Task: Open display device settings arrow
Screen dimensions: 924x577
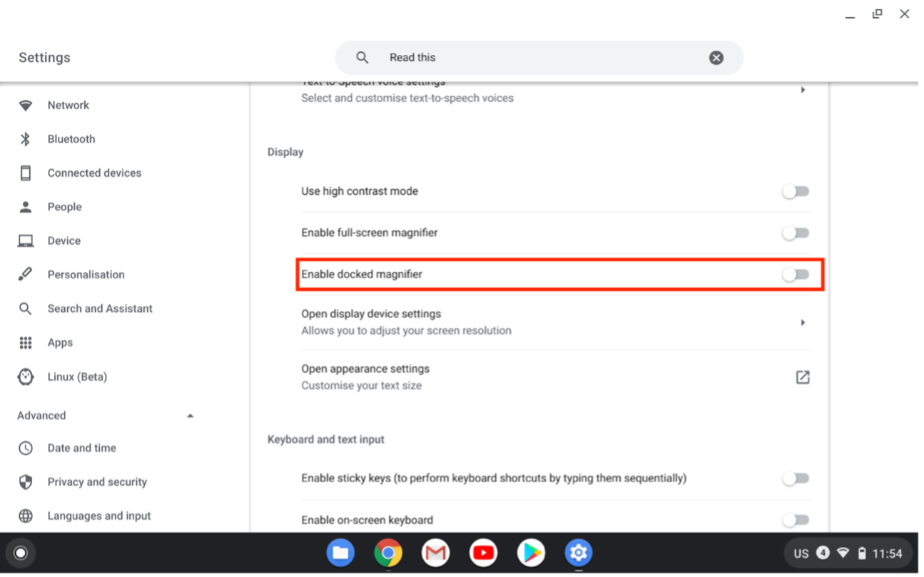Action: click(x=802, y=322)
